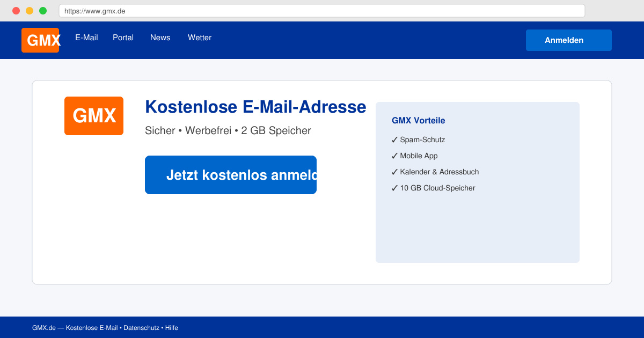
Task: Maximize the window with the green button
Action: coord(43,11)
